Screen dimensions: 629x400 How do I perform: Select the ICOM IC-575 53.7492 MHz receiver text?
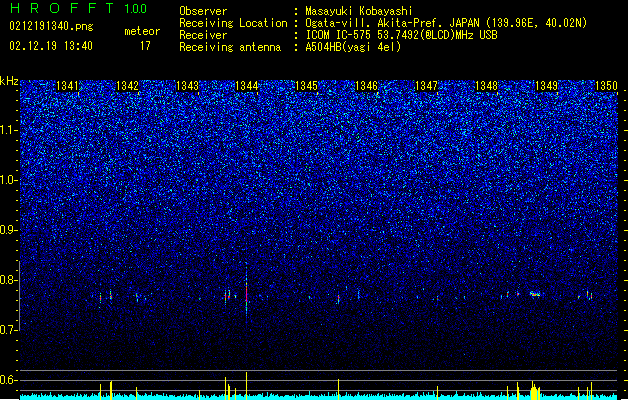pos(402,35)
